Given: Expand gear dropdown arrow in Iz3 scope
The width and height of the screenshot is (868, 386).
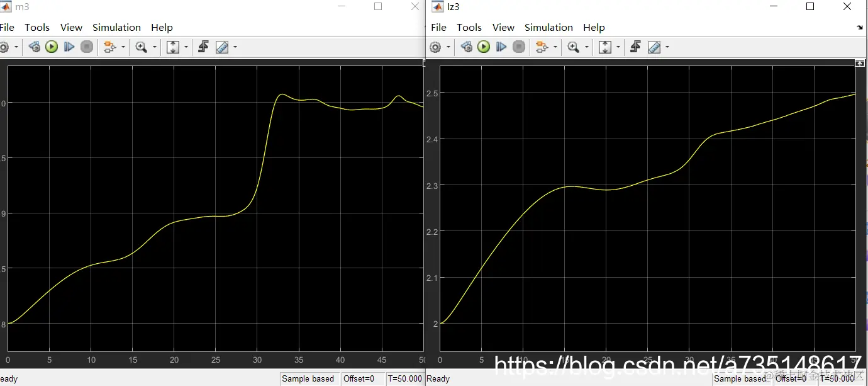Looking at the screenshot, I should coord(448,47).
